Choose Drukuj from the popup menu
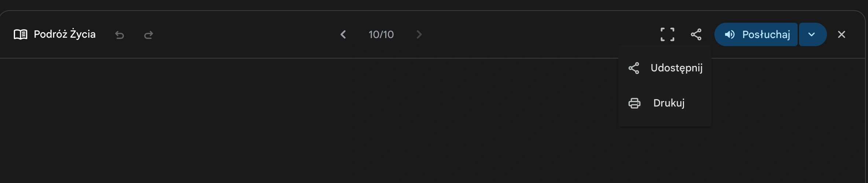 [x=665, y=103]
